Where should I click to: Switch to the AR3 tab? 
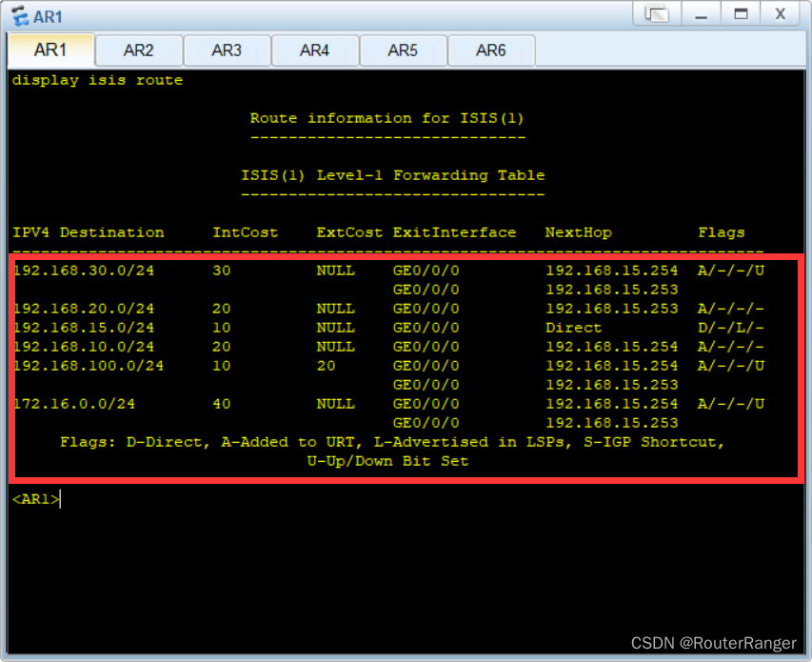[x=227, y=50]
